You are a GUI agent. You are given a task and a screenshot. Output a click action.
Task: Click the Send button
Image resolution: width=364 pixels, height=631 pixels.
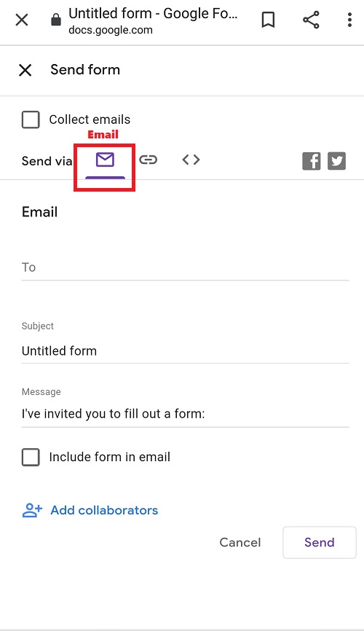point(320,542)
